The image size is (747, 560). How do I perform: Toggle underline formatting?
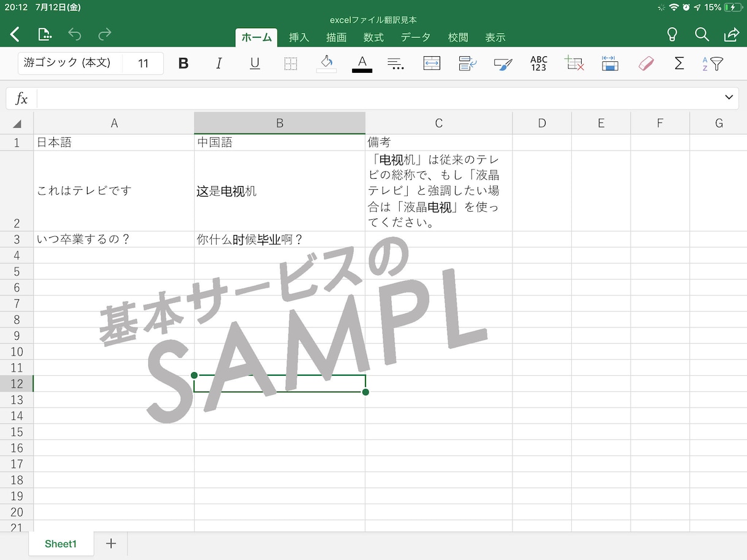(255, 64)
